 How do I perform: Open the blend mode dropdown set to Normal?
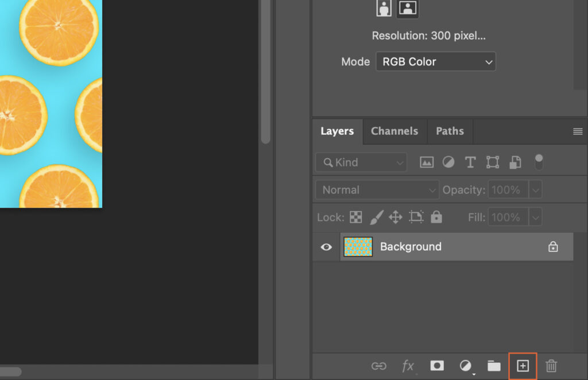pos(377,189)
